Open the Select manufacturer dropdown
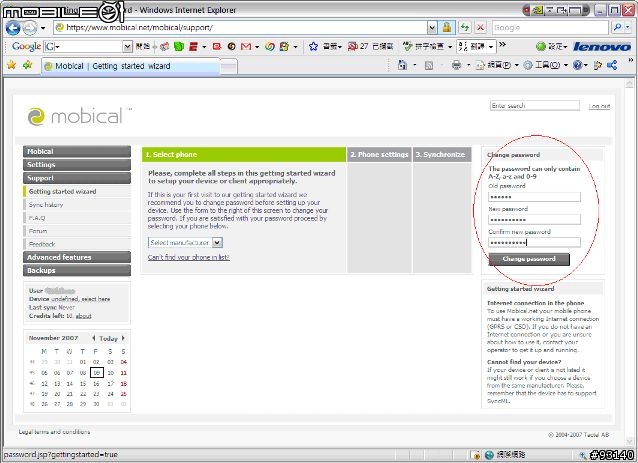This screenshot has height=463, width=638. tap(217, 242)
